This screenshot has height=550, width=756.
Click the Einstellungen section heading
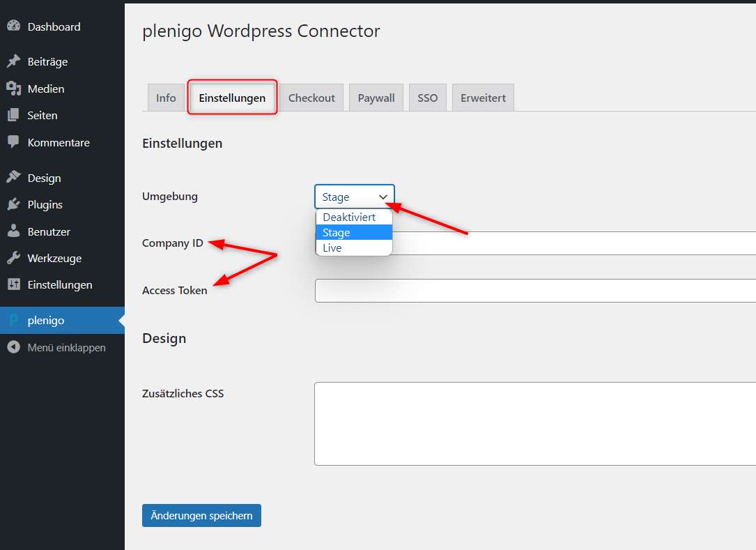[183, 144]
